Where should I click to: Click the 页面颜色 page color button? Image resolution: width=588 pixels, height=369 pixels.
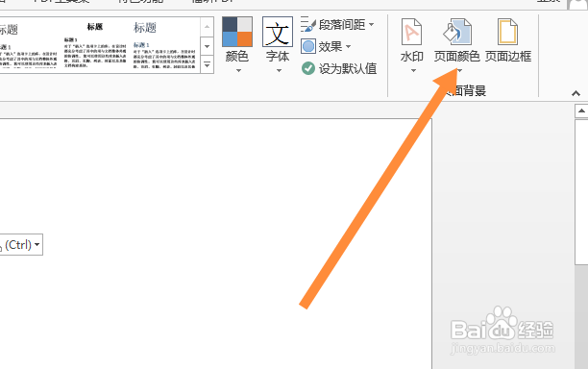pos(457,46)
